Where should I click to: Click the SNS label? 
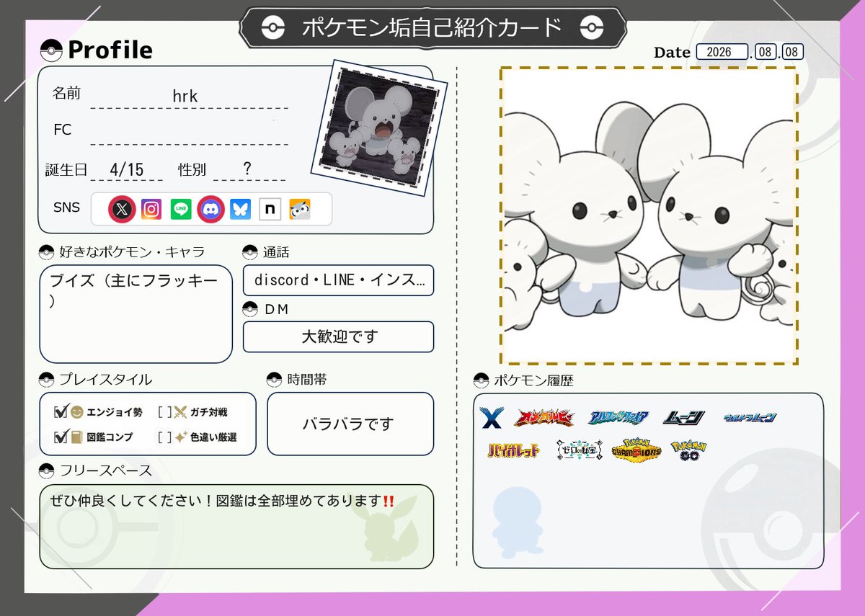(x=67, y=208)
